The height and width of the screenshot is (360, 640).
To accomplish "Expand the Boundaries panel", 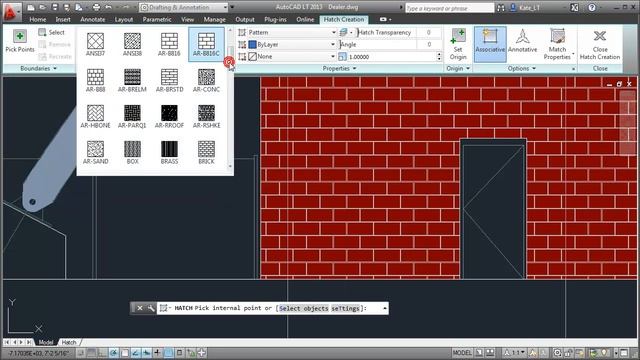I will point(38,68).
